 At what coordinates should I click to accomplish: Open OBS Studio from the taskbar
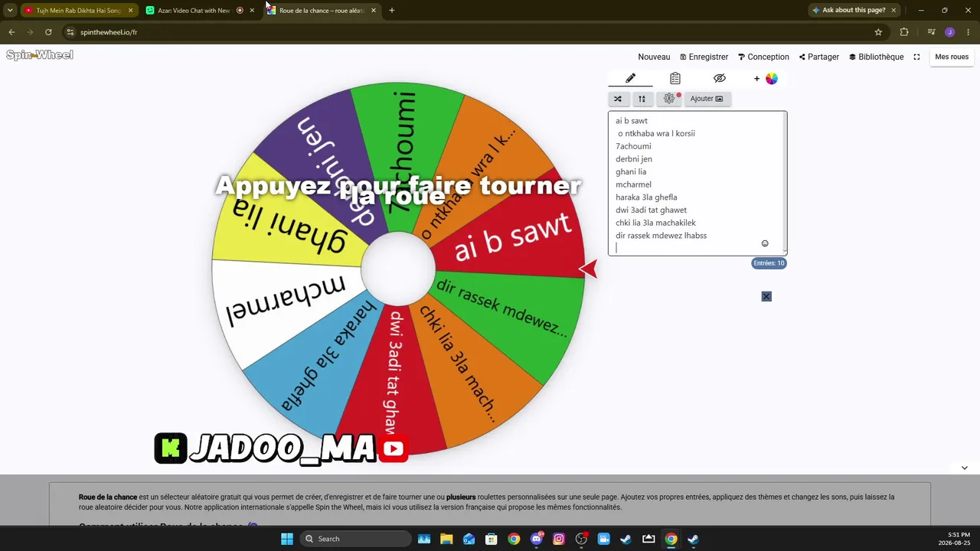click(581, 539)
